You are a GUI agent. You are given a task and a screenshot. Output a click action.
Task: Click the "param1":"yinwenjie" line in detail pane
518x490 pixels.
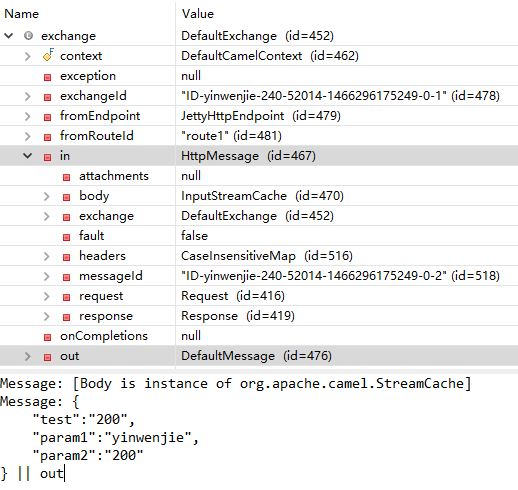pyautogui.click(x=116, y=437)
